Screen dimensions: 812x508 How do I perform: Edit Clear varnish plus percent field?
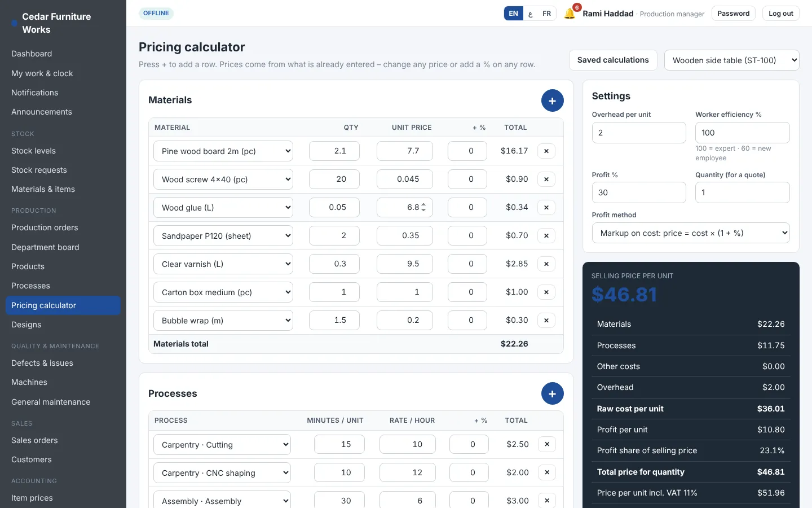click(x=467, y=264)
